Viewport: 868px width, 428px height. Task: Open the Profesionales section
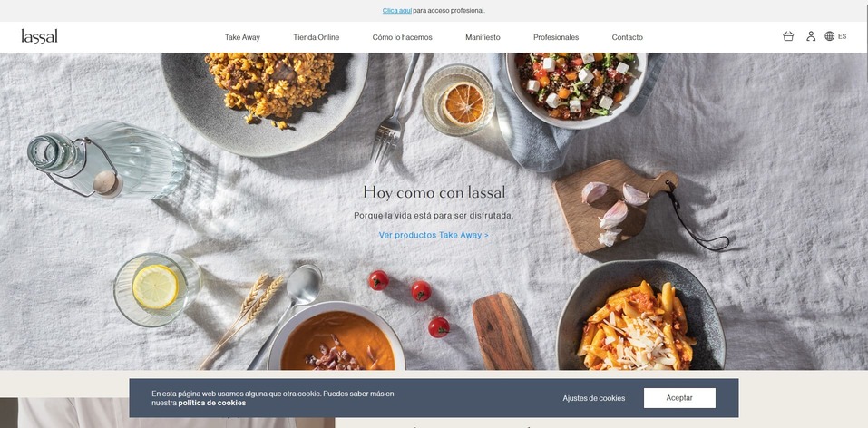click(556, 37)
